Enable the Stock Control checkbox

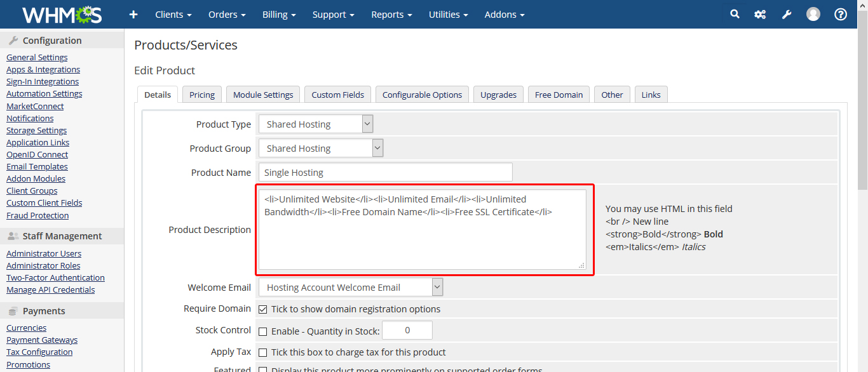coord(263,331)
